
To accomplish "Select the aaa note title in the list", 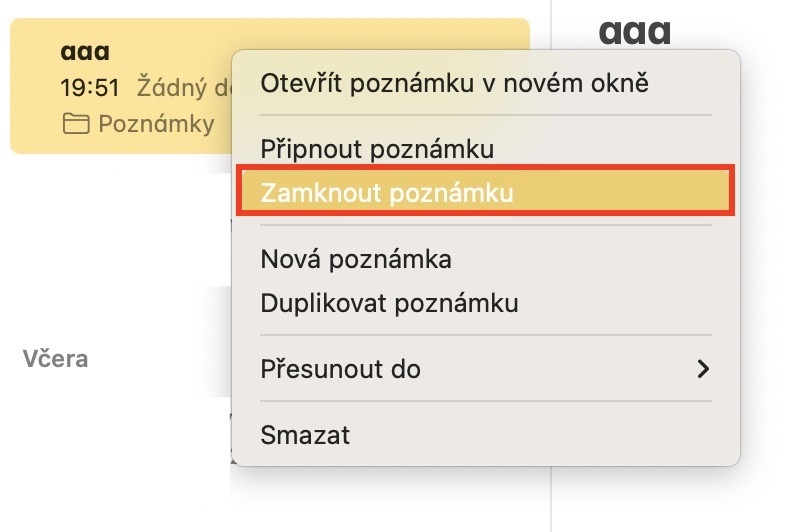I will point(85,52).
